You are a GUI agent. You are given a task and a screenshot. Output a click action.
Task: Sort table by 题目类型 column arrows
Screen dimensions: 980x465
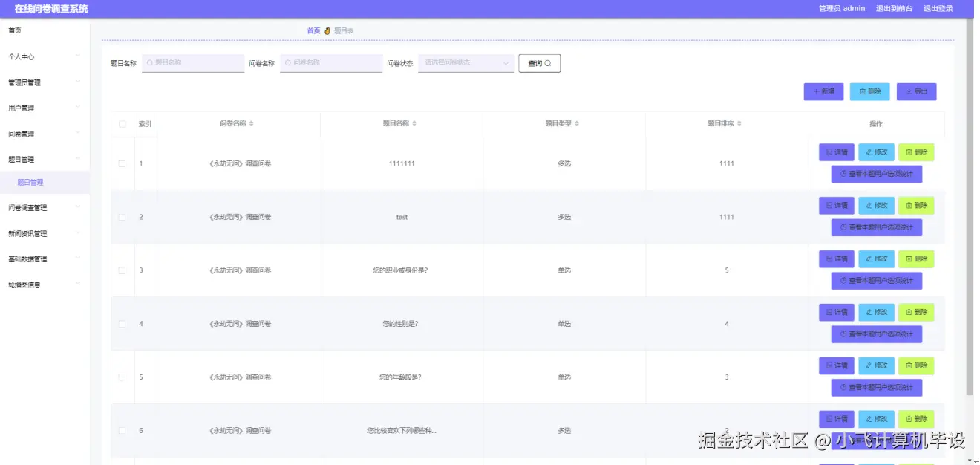pyautogui.click(x=577, y=124)
